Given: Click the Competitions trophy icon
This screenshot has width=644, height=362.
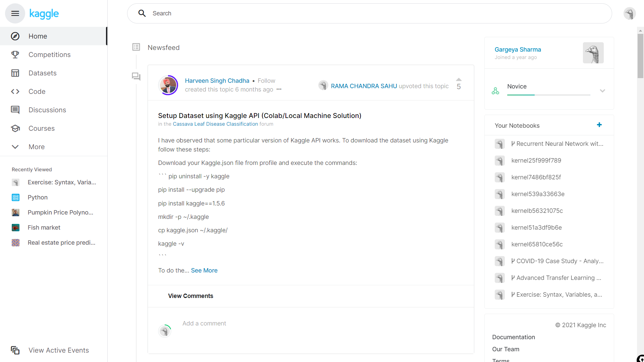Looking at the screenshot, I should 15,55.
